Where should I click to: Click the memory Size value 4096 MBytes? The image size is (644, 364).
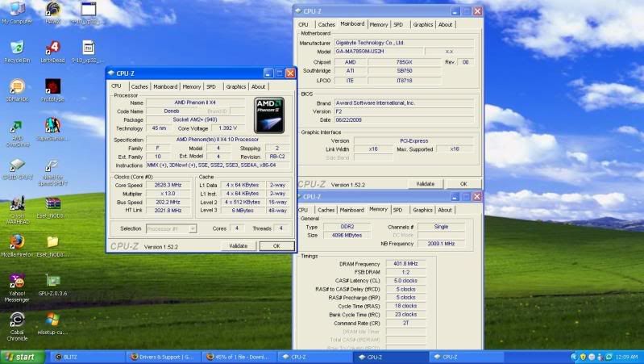pos(347,235)
